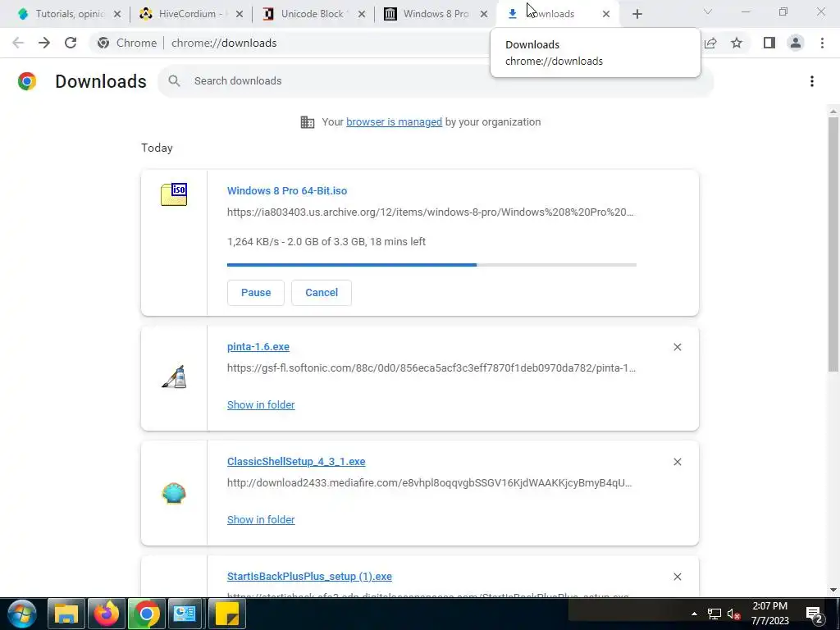The image size is (840, 630).
Task: Open Windows 8 Pro 64-Bit.iso link
Action: pos(286,190)
